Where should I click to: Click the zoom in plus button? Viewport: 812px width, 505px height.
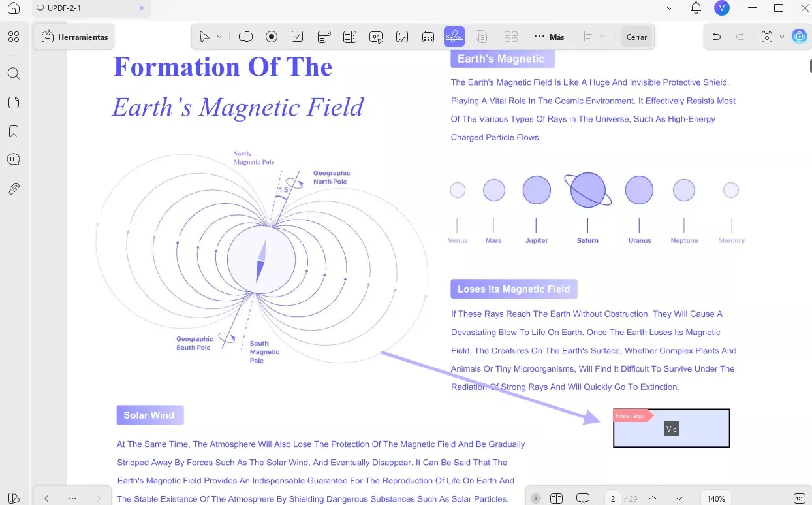click(773, 498)
